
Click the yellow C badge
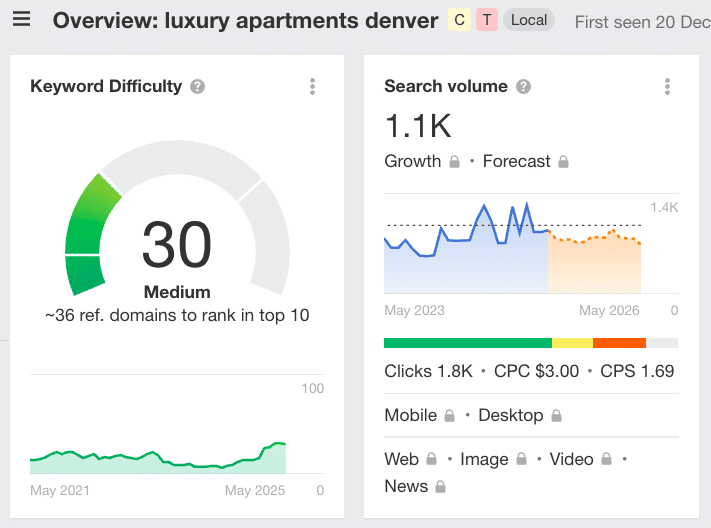(459, 20)
